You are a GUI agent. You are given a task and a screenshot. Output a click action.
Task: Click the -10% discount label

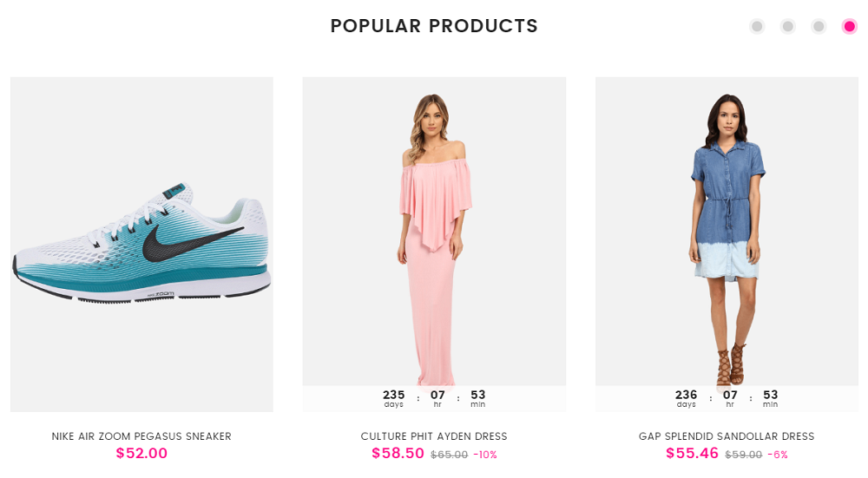click(485, 455)
